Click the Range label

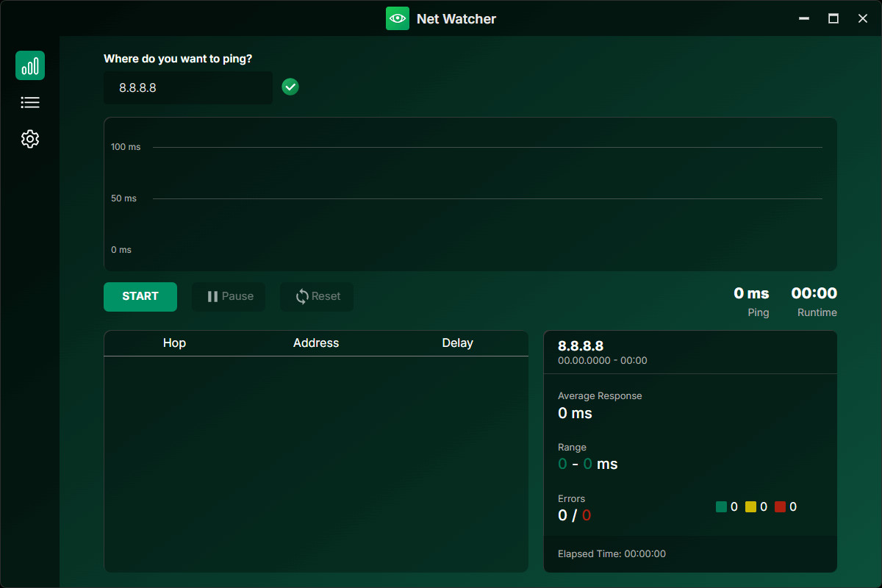tap(572, 447)
